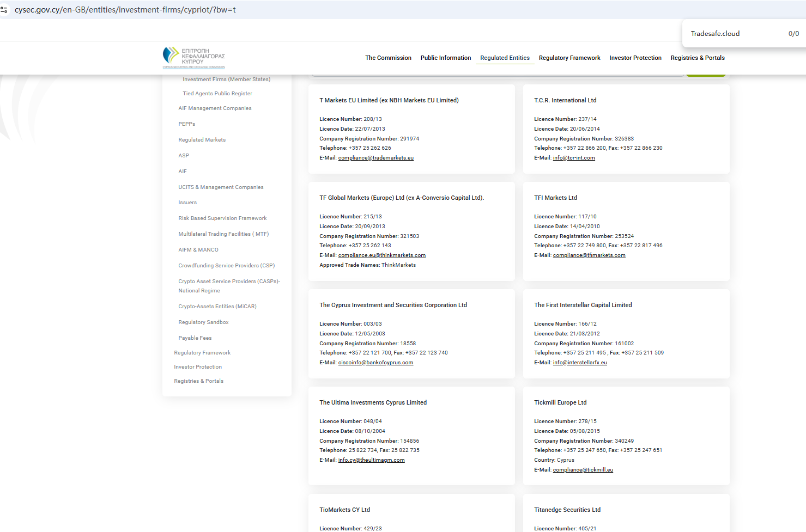This screenshot has width=806, height=532.
Task: Select Crypto-Assets Entities (MiCAR) in sidebar
Action: 217,307
